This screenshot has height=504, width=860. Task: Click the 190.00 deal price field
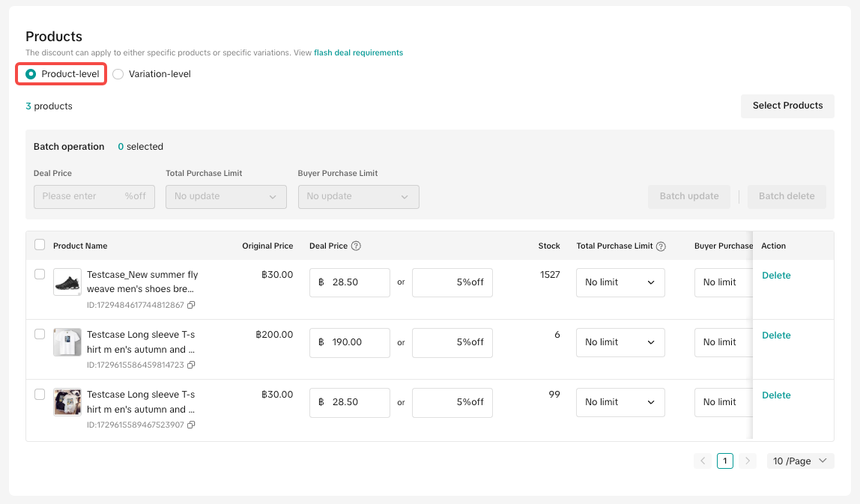(x=349, y=342)
